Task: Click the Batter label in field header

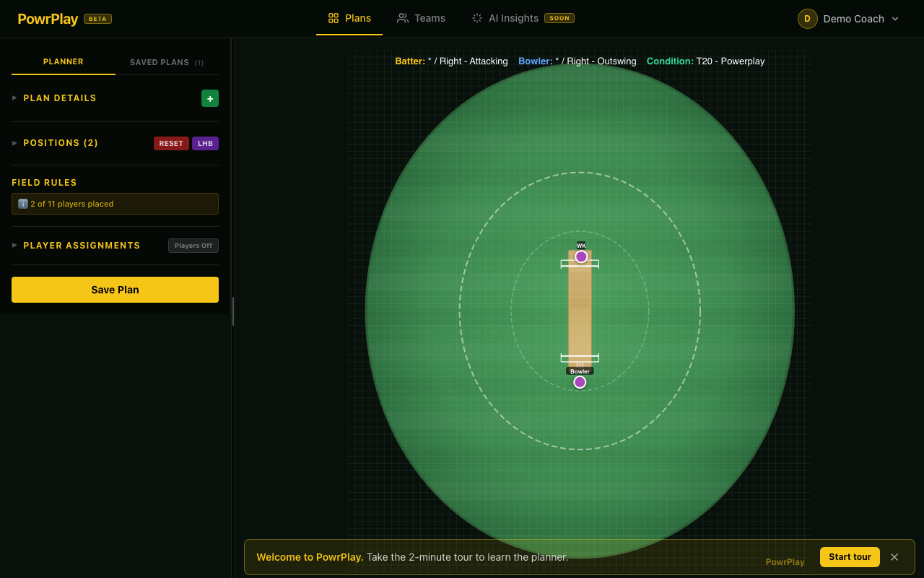Action: (x=410, y=61)
